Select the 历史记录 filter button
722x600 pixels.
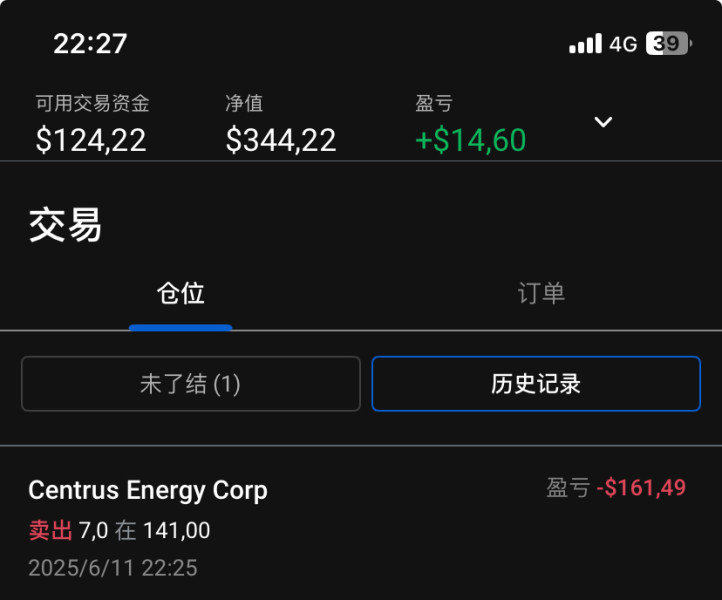tap(536, 384)
